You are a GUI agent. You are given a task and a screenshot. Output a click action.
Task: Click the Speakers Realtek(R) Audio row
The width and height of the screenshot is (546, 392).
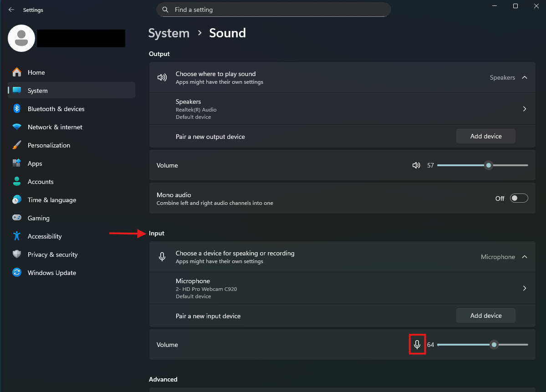(x=342, y=109)
